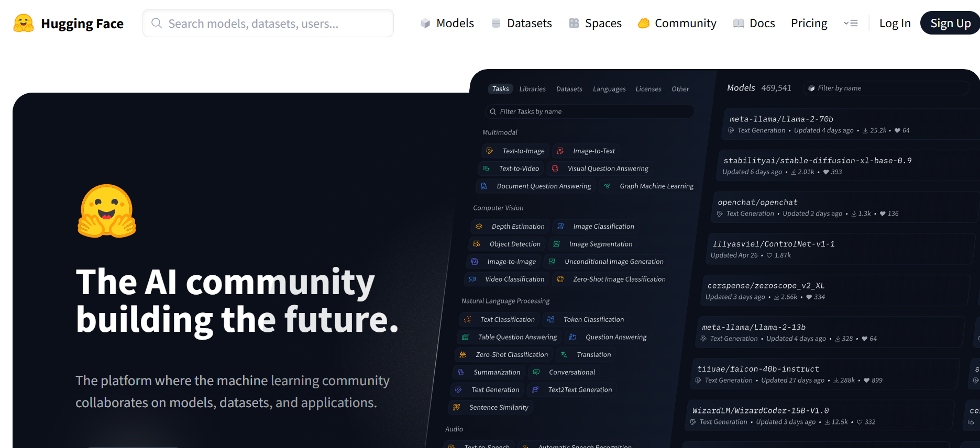Image resolution: width=980 pixels, height=448 pixels.
Task: Click the Visual Question Answering tag icon
Action: [x=555, y=169]
